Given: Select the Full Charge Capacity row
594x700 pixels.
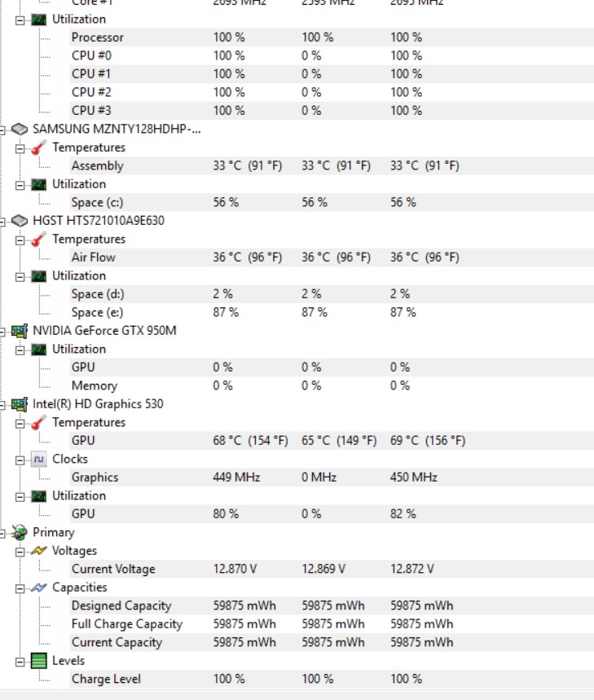Looking at the screenshot, I should [126, 624].
